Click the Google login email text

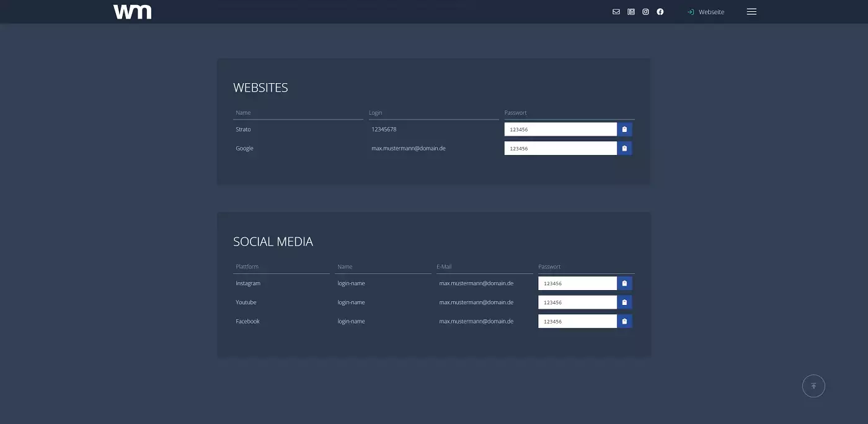(408, 149)
